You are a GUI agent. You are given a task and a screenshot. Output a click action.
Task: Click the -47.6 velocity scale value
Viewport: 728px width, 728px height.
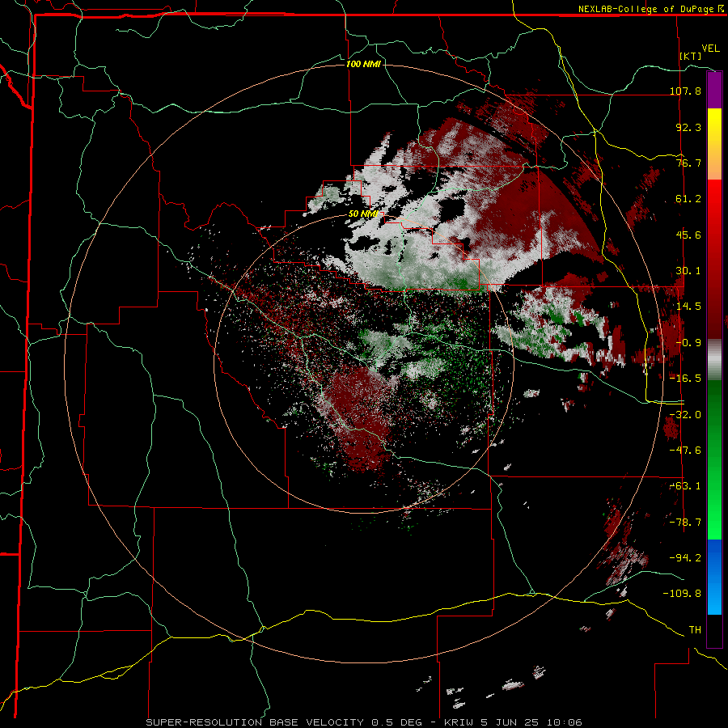[685, 451]
